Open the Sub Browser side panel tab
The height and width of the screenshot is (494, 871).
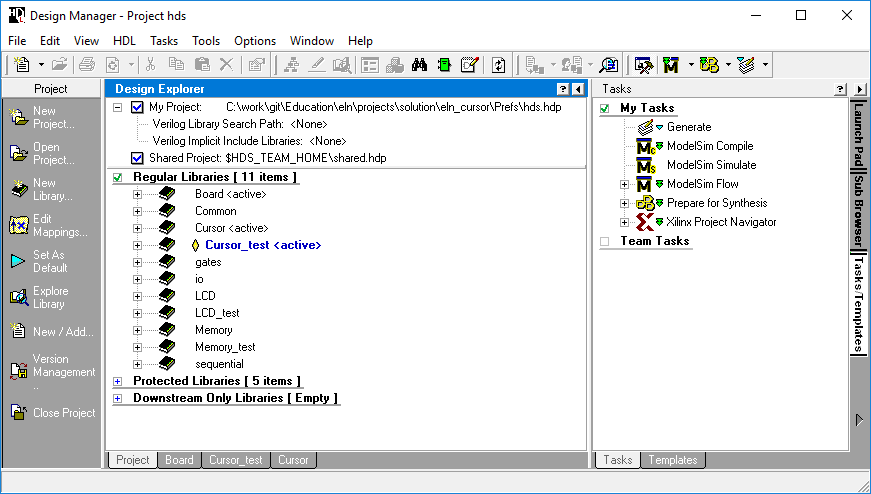[x=858, y=212]
